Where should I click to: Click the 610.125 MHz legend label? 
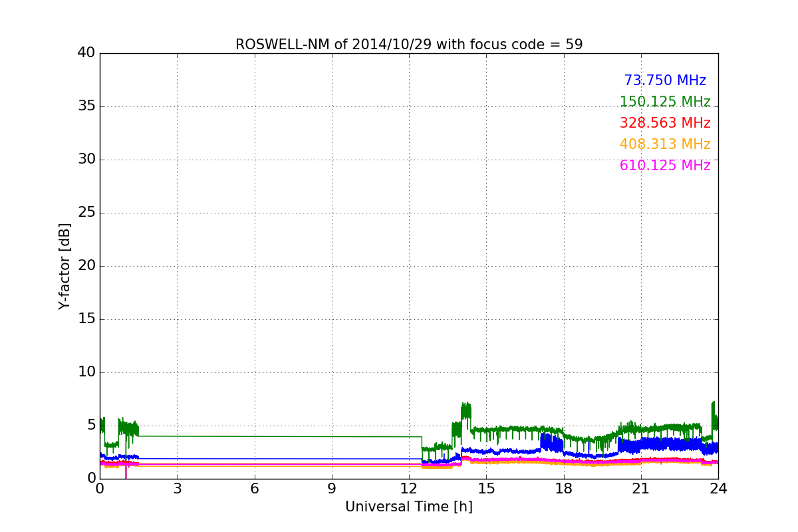coord(665,166)
